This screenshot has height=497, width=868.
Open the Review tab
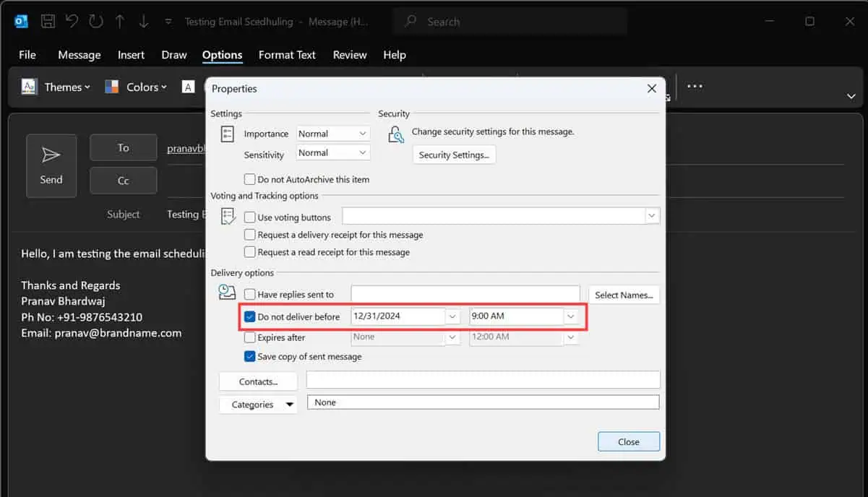point(350,55)
